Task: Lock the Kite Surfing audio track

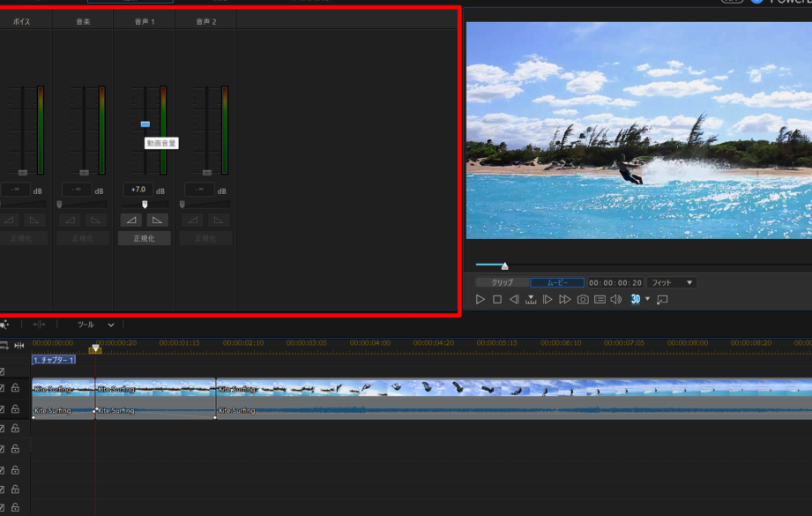Action: 16,409
